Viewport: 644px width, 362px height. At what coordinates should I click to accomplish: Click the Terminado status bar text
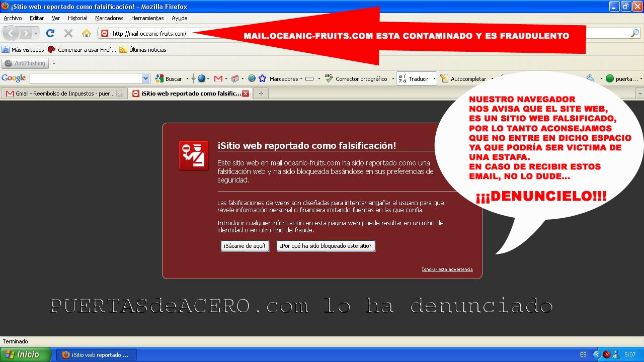coord(15,341)
